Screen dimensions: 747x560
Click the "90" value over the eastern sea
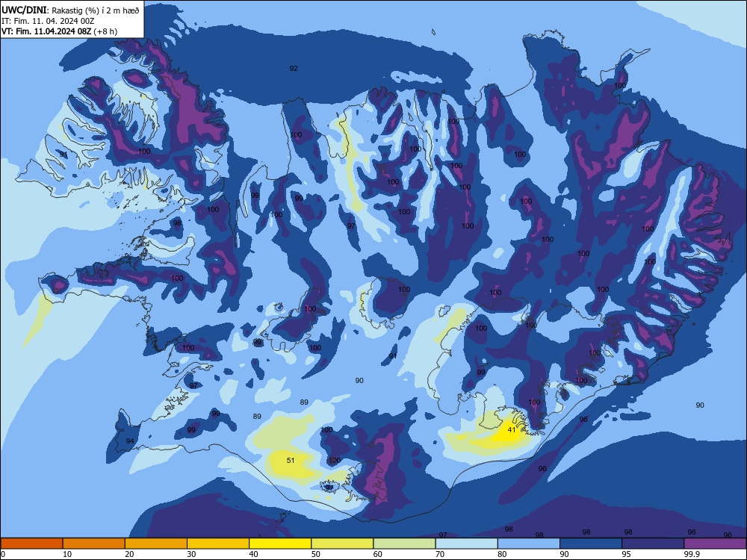(x=700, y=405)
